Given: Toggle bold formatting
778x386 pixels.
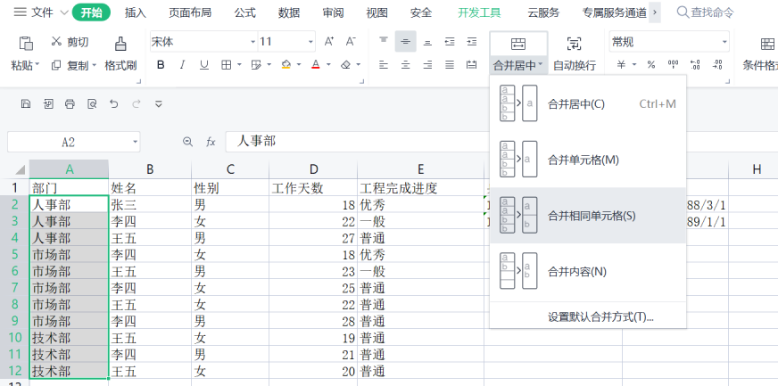Looking at the screenshot, I should pos(160,64).
